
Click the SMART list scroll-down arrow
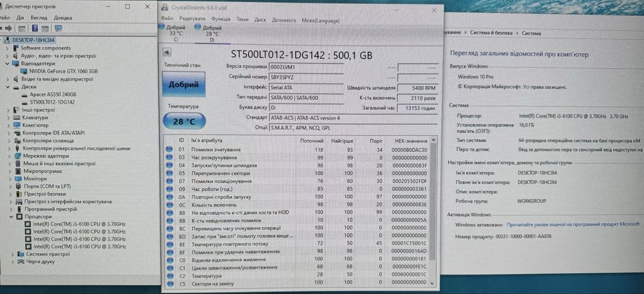pyautogui.click(x=432, y=283)
